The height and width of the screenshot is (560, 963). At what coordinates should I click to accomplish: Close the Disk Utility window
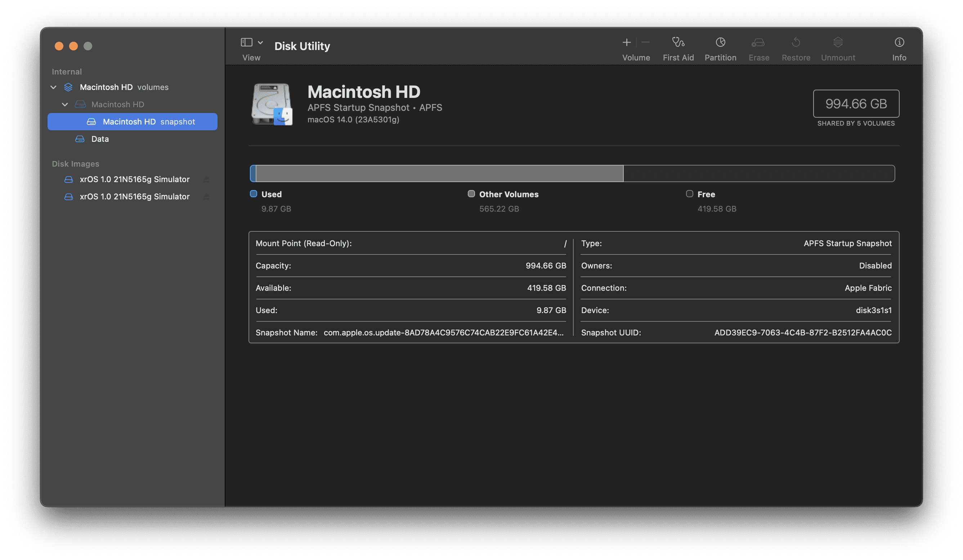click(x=59, y=46)
